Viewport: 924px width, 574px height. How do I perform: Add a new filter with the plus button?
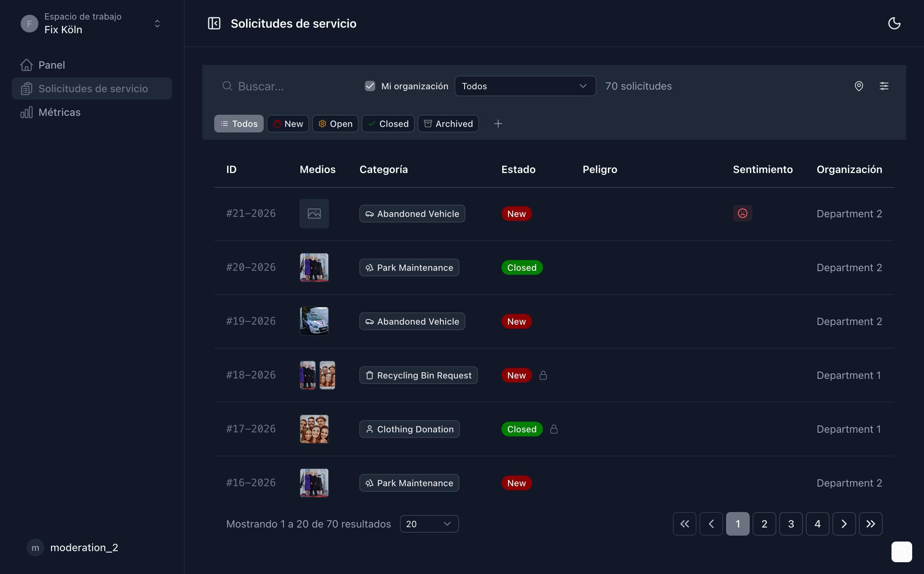[x=498, y=123]
